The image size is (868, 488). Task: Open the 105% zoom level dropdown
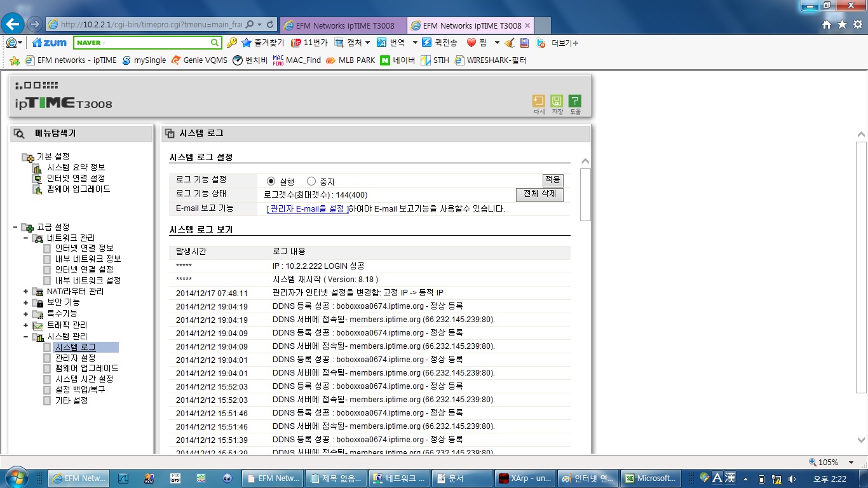851,462
